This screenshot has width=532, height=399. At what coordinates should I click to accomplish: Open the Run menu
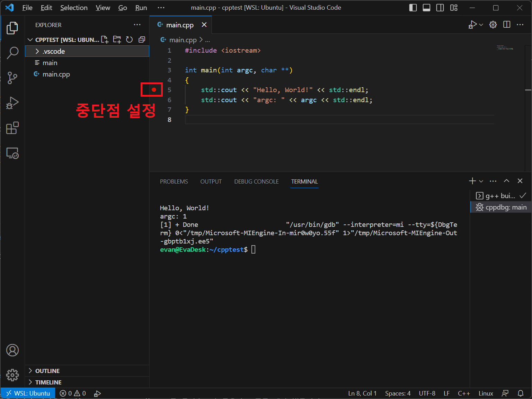[x=141, y=8]
